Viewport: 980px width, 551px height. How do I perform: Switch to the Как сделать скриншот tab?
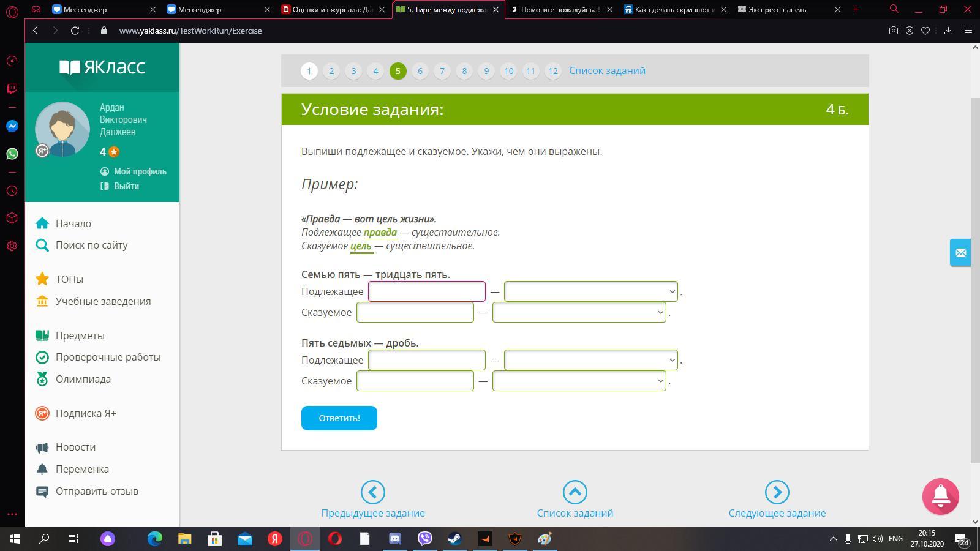coord(674,9)
